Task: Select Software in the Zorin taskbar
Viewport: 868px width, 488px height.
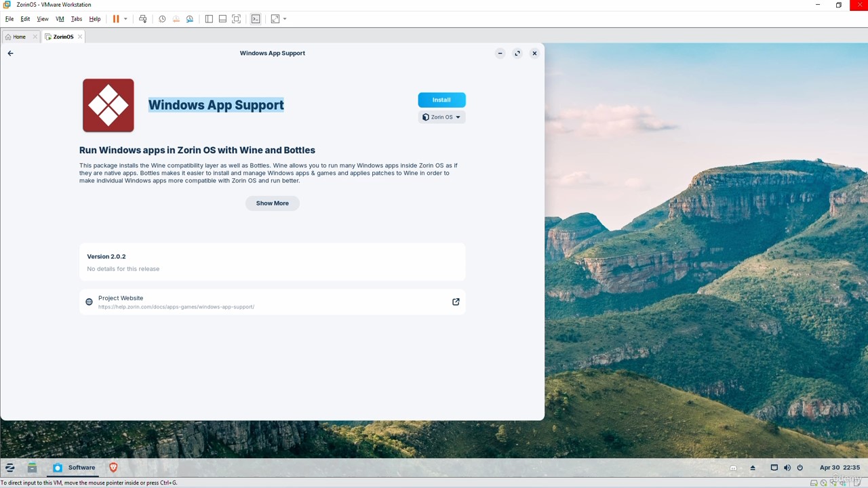Action: [x=75, y=468]
